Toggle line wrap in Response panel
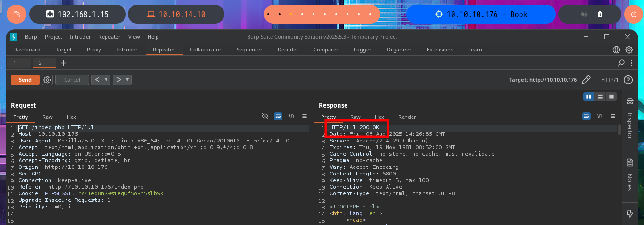Image resolution: width=644 pixels, height=225 pixels. [586, 116]
